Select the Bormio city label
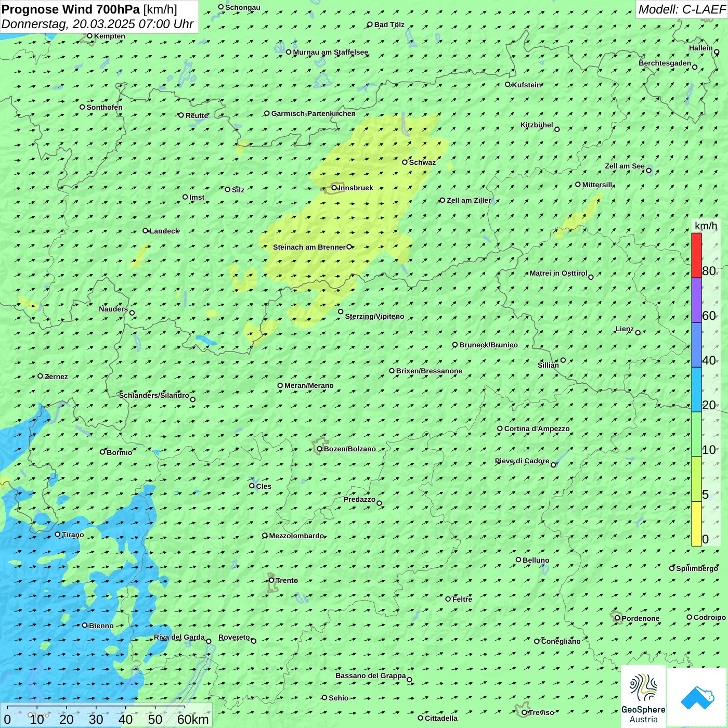728x728 pixels. [x=120, y=452]
